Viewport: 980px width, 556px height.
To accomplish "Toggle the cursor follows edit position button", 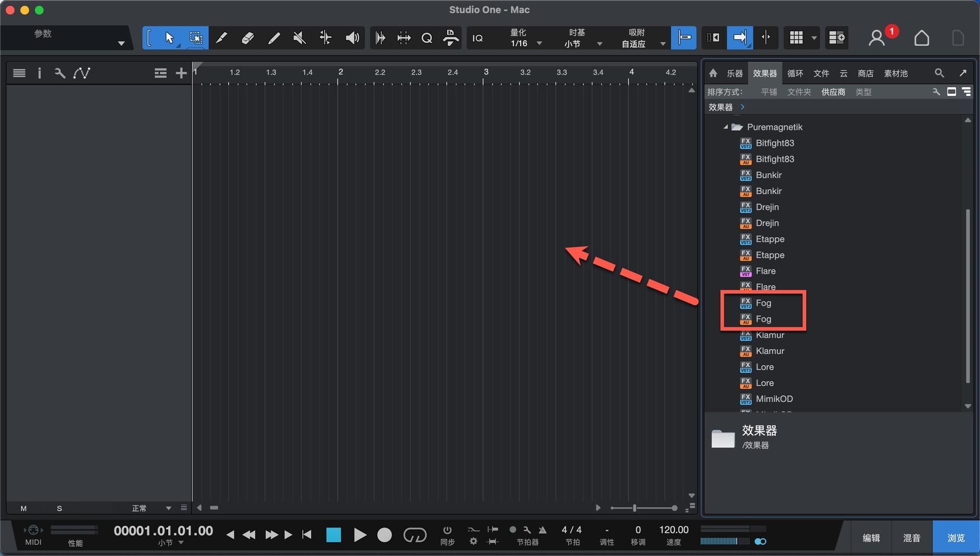I will point(766,37).
